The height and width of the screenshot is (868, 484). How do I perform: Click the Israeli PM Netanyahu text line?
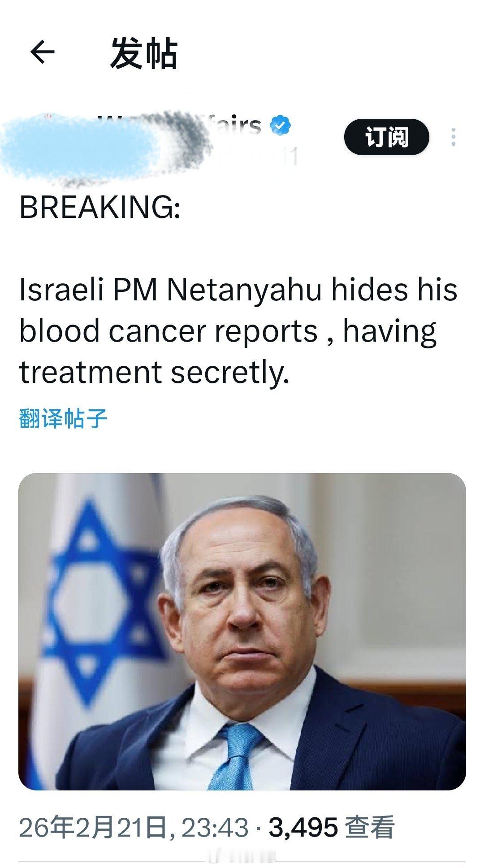coord(238,290)
